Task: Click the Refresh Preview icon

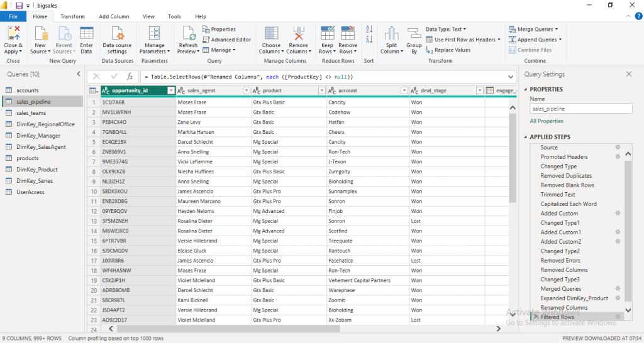Action: coord(188,33)
